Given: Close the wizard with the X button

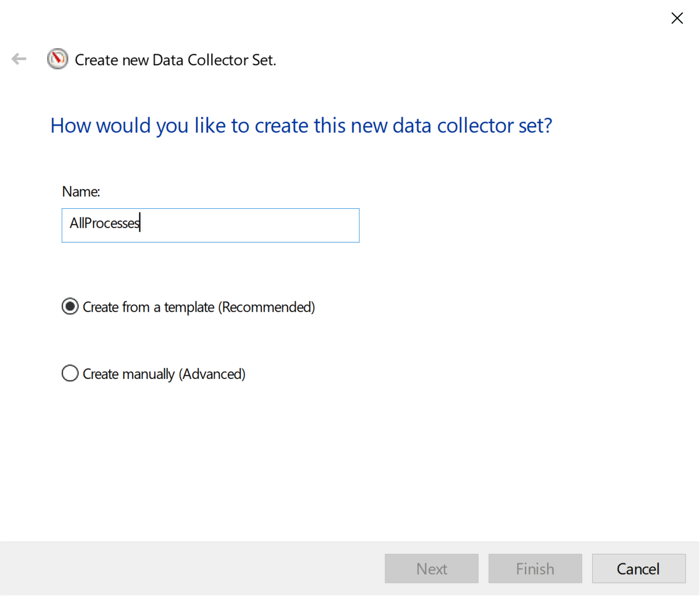Looking at the screenshot, I should (677, 18).
